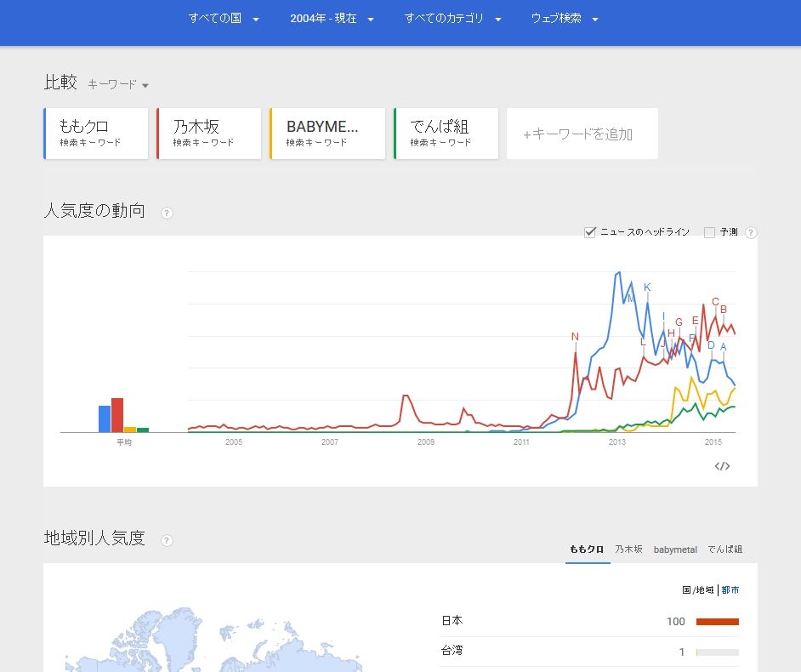Open the ウェブ検索 search type dropdown

tap(565, 19)
